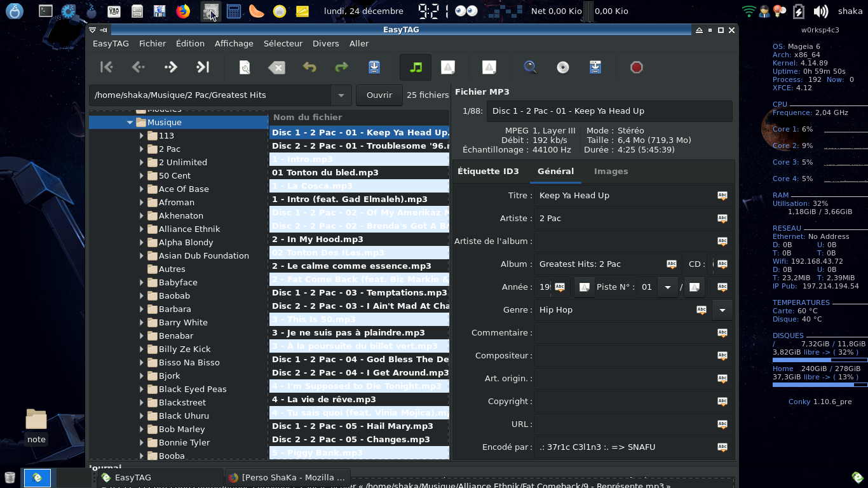Apply Genre tag Abc icon

click(x=701, y=309)
